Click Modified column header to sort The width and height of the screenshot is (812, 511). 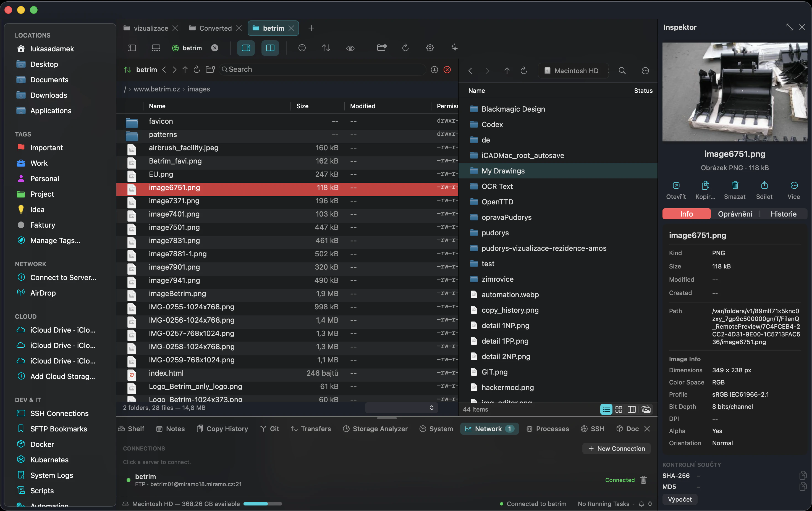tap(387, 106)
